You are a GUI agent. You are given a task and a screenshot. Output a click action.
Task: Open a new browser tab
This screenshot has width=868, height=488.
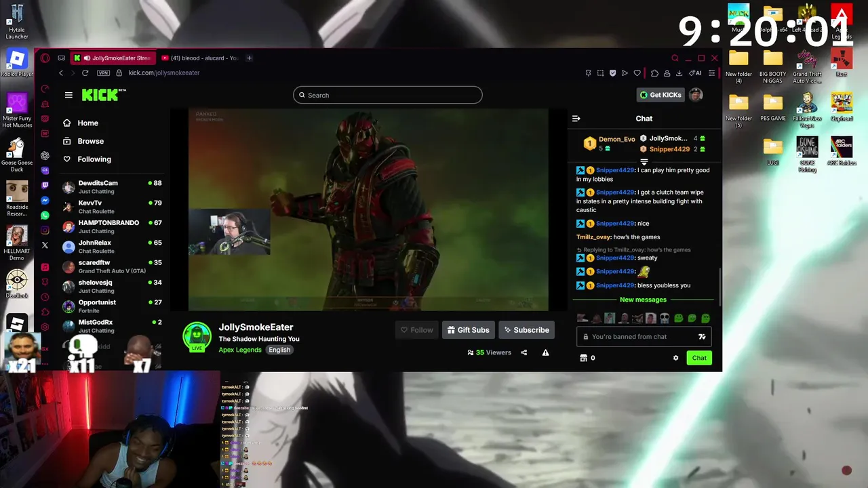coord(249,58)
